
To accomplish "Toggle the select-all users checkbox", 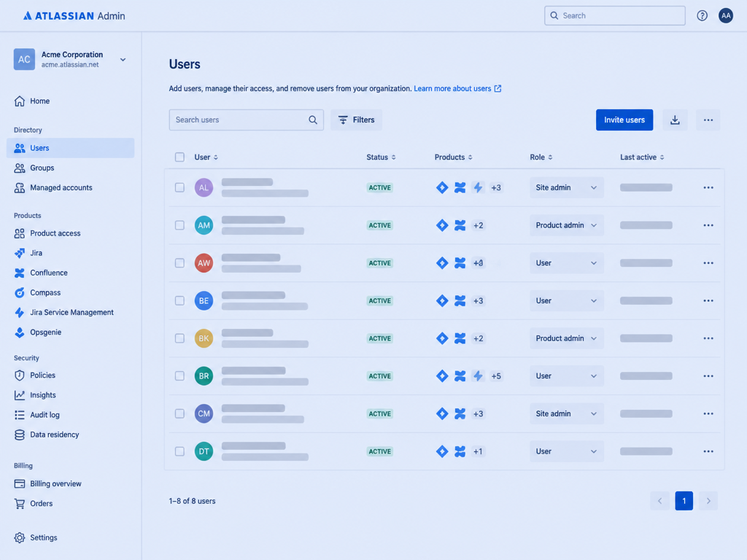I will 179,157.
